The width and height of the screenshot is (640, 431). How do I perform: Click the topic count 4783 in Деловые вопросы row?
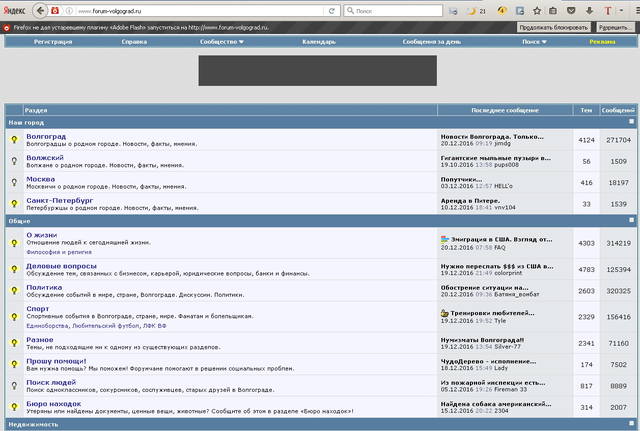(x=586, y=269)
